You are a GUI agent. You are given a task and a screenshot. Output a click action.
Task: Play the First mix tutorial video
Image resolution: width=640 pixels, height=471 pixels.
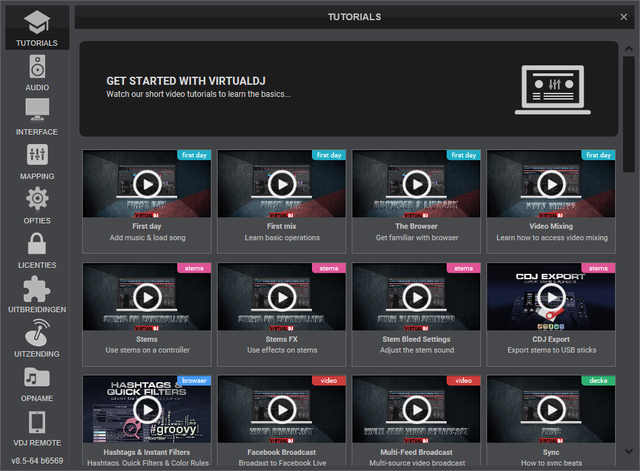282,184
